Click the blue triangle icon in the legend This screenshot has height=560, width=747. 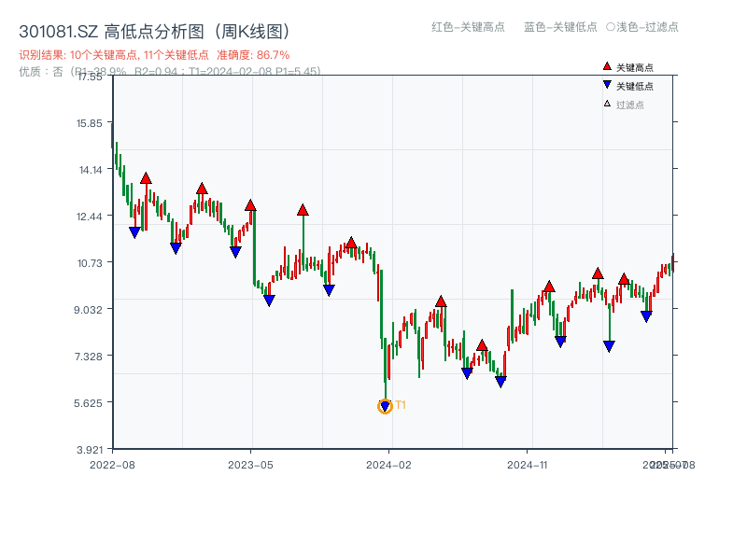607,86
